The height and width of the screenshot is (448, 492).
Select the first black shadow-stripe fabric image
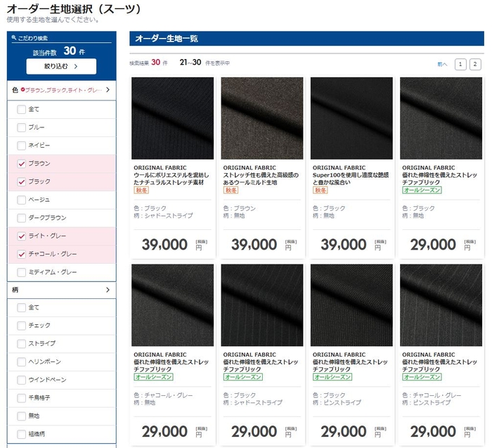point(172,117)
